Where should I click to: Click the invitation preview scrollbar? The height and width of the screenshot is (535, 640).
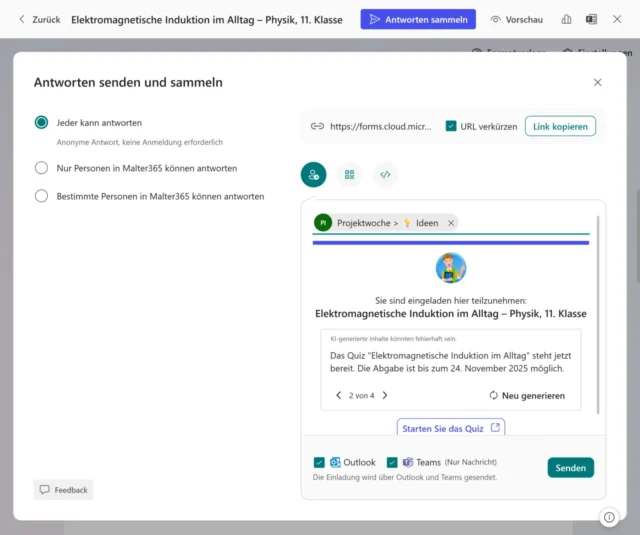coord(598,314)
